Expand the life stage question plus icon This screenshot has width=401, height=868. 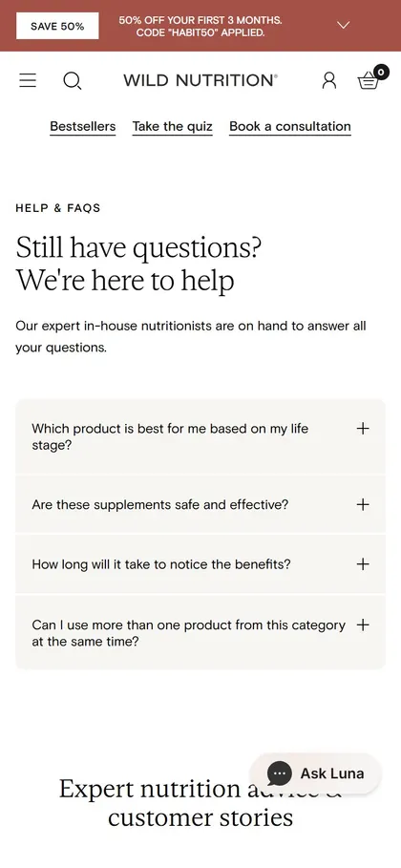[363, 429]
